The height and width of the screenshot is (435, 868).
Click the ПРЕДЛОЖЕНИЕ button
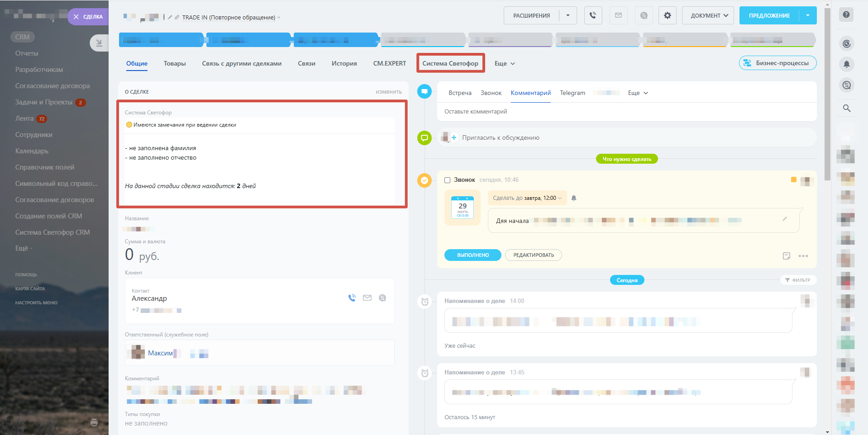[x=769, y=15]
